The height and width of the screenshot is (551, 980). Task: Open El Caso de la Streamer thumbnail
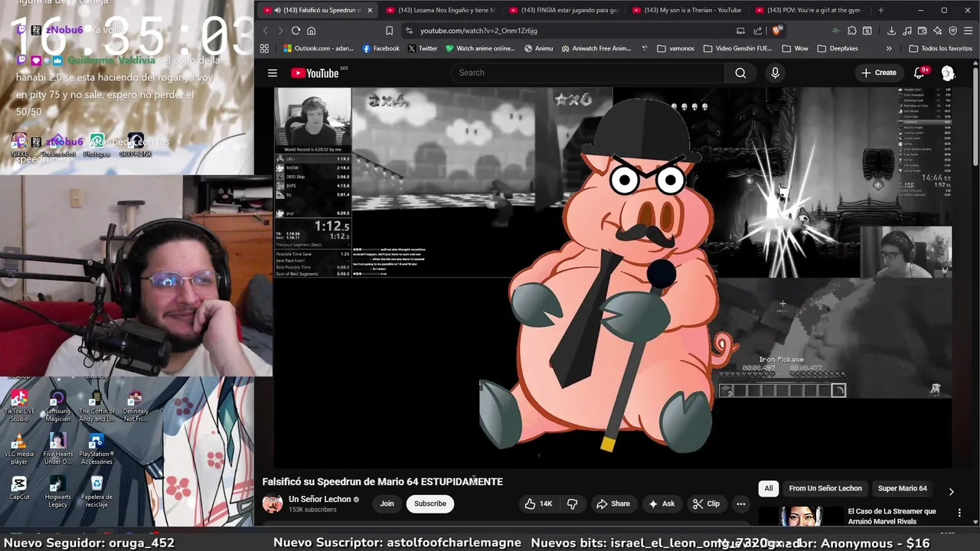pyautogui.click(x=800, y=516)
